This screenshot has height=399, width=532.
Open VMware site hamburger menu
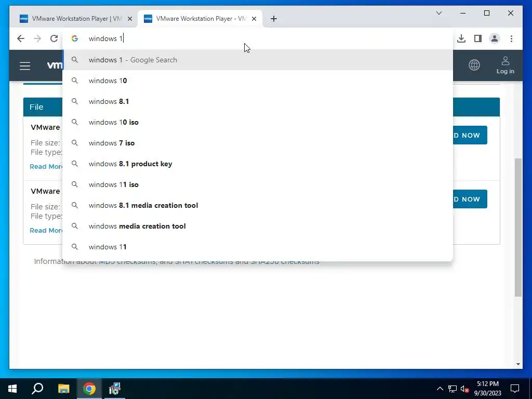coord(25,66)
